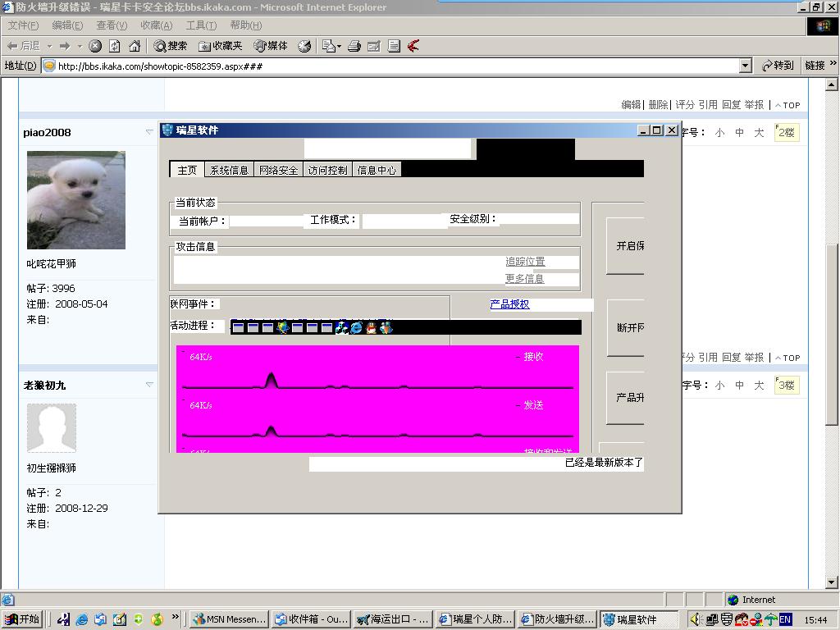Click the 追踪位置 link
This screenshot has height=630, width=840.
[x=525, y=262]
